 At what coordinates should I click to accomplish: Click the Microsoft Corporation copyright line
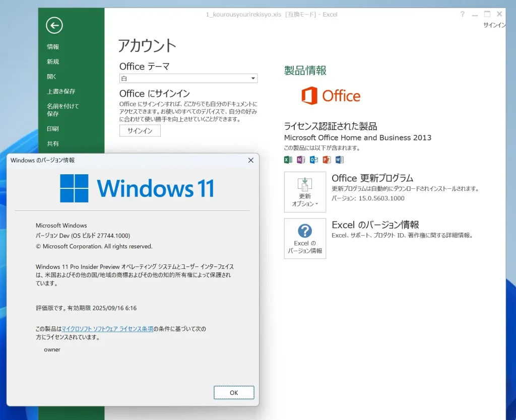click(x=94, y=246)
